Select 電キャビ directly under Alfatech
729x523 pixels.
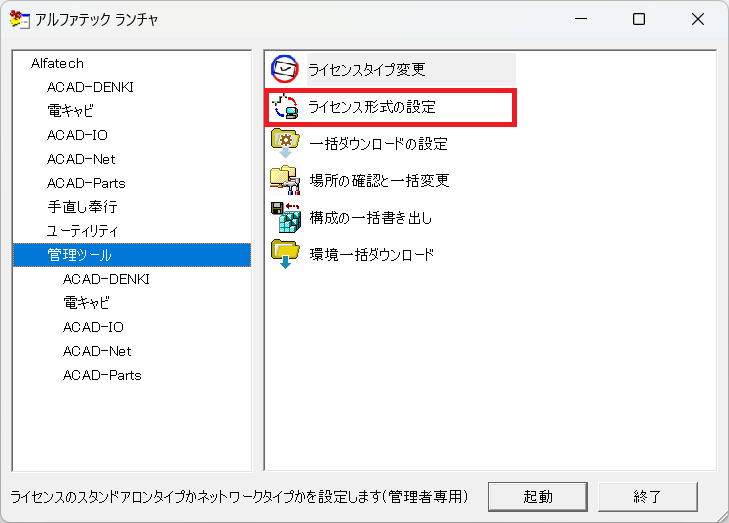pos(70,111)
